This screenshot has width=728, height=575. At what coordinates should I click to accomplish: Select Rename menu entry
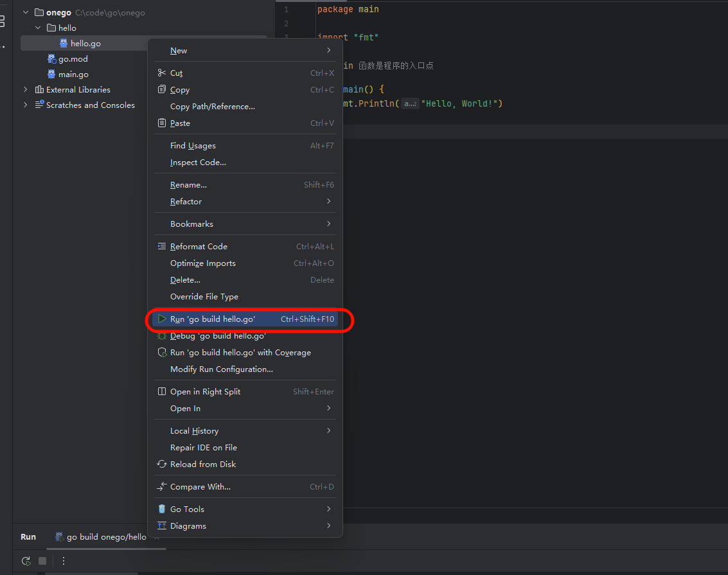point(245,184)
